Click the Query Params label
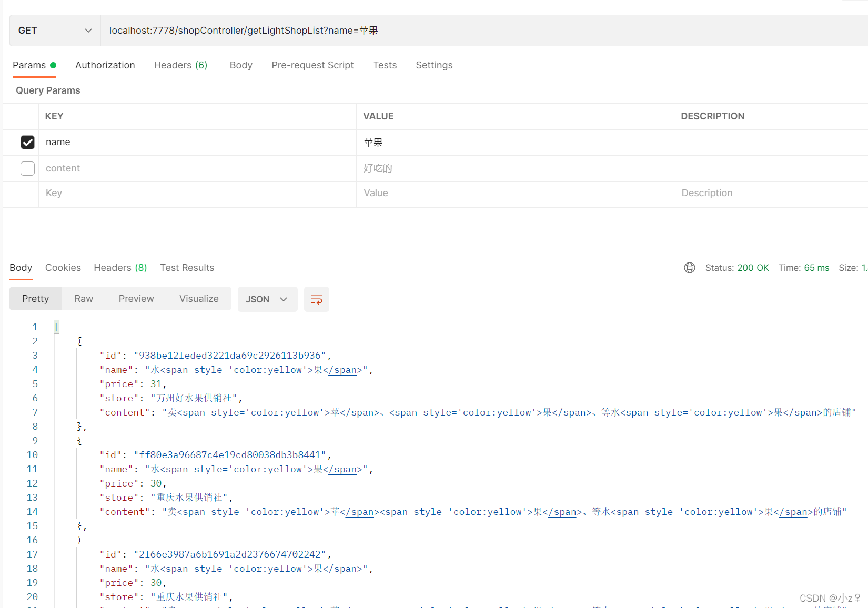 coord(48,90)
